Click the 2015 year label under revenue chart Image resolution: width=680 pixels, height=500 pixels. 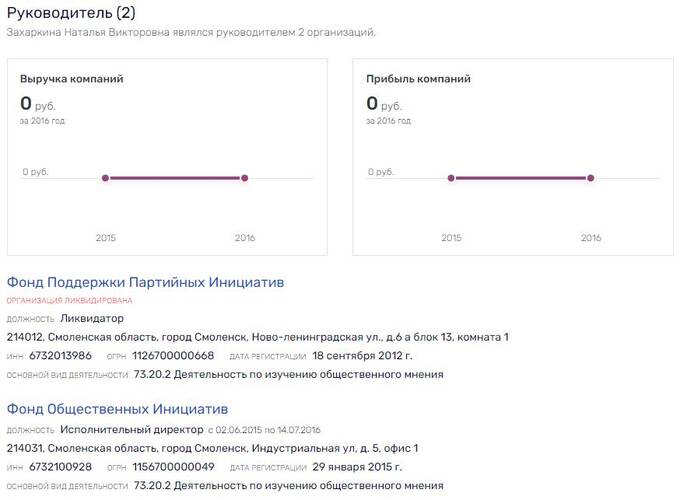105,238
